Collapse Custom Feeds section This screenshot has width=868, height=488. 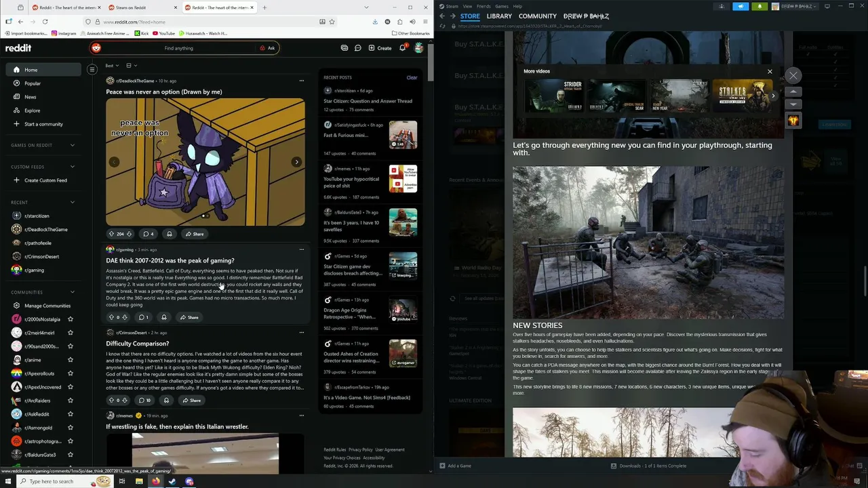[73, 167]
